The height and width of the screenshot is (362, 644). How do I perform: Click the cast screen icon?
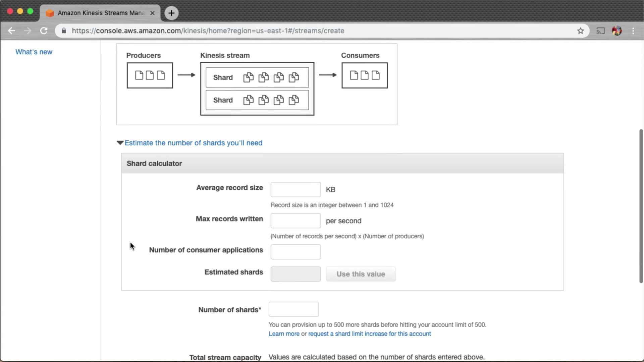(600, 31)
